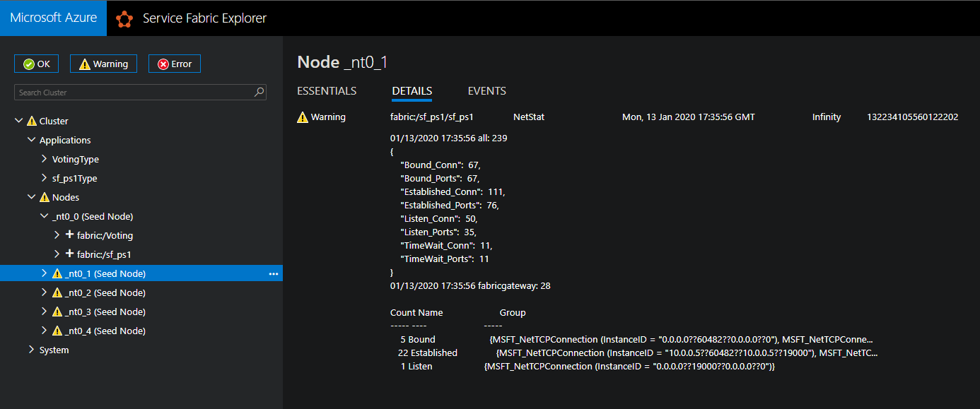Select _nt0_0 (Seed Node) in tree
The width and height of the screenshot is (980, 409).
[x=93, y=217]
